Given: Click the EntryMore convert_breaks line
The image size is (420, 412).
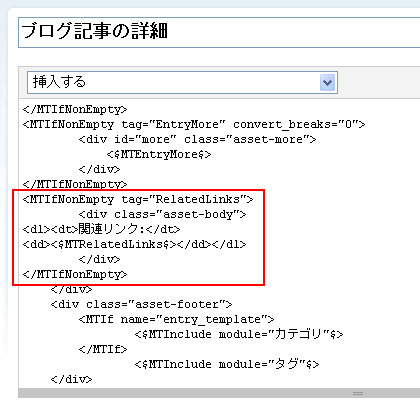Looking at the screenshot, I should (194, 124).
